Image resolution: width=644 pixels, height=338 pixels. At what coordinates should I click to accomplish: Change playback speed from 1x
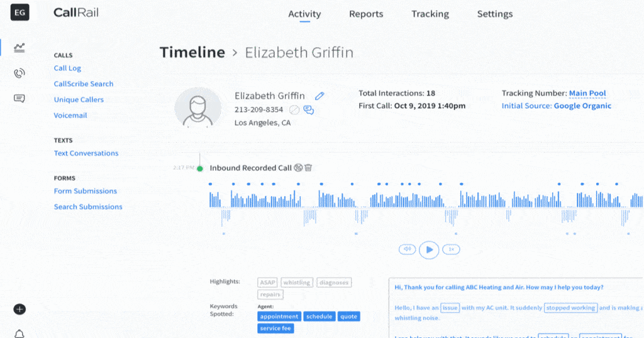pos(451,249)
